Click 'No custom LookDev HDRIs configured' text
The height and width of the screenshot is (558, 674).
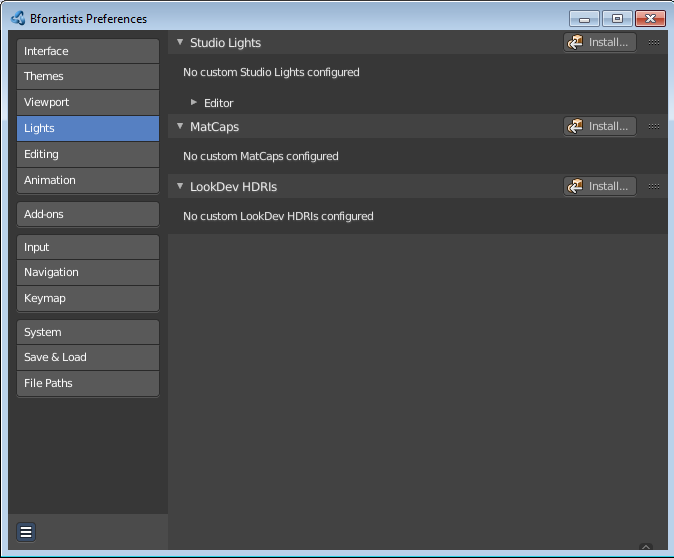(x=278, y=216)
